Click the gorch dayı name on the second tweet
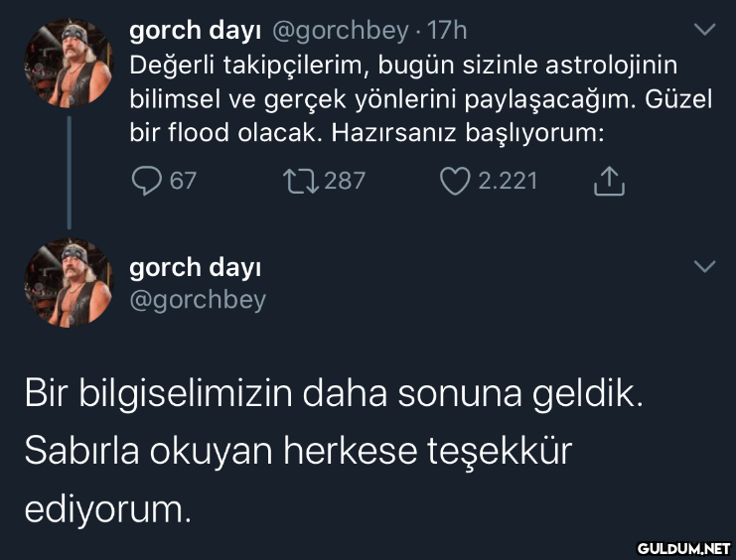736x560 pixels. pyautogui.click(x=196, y=268)
